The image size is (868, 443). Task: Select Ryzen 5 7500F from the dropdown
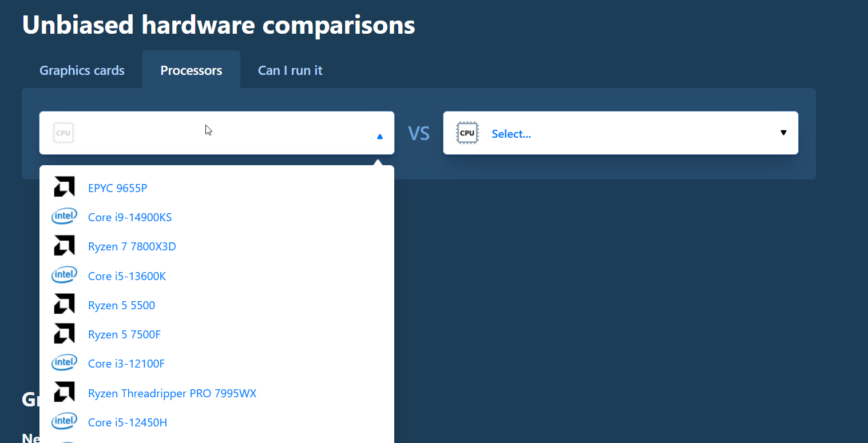click(124, 334)
